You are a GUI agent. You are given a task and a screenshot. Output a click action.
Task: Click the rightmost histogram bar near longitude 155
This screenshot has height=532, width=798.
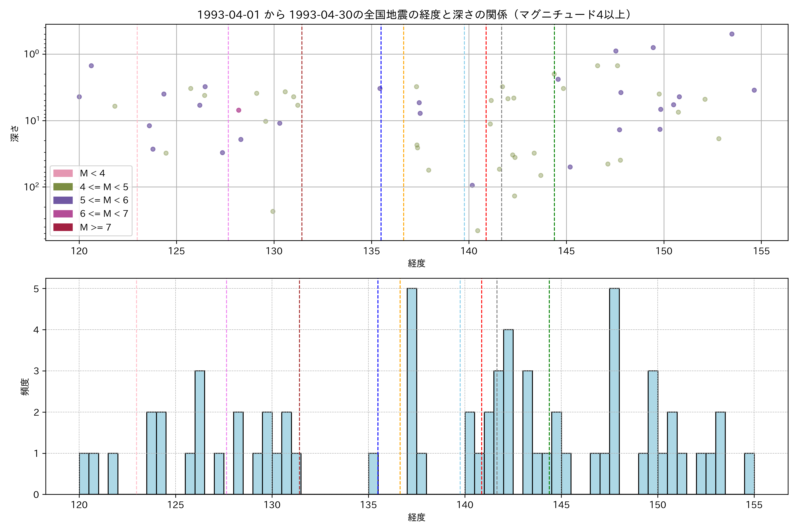749,474
